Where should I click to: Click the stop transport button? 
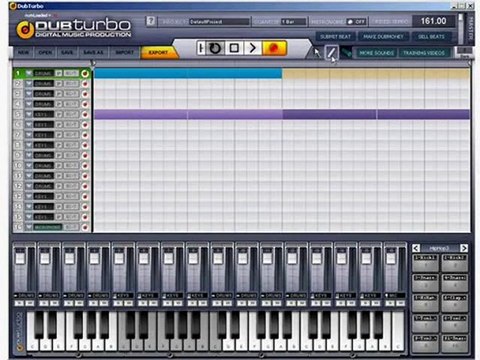pyautogui.click(x=234, y=48)
